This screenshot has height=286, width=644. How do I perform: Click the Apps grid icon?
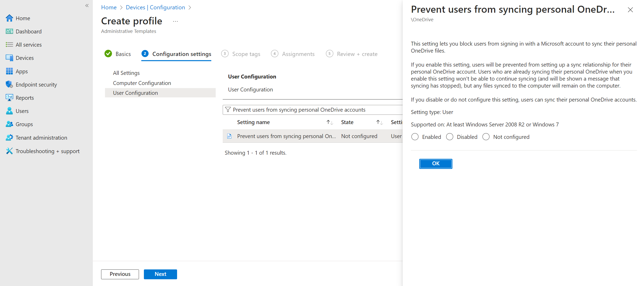[9, 71]
